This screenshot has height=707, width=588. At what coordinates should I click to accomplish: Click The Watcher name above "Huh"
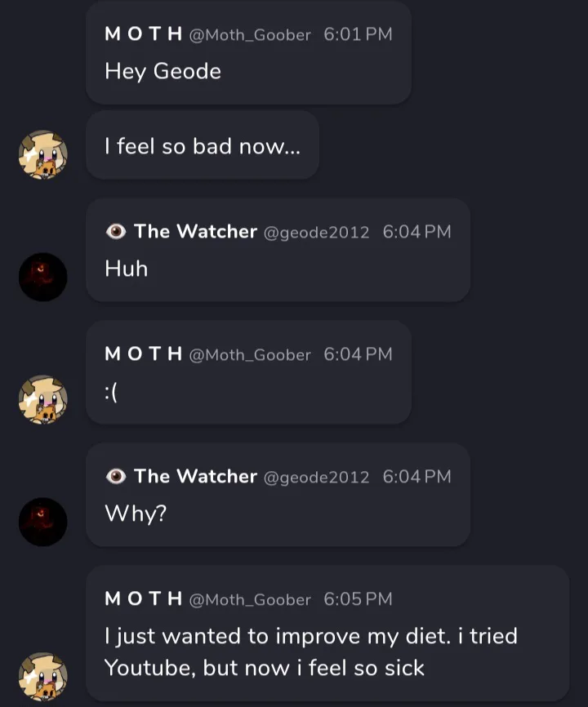(x=195, y=232)
